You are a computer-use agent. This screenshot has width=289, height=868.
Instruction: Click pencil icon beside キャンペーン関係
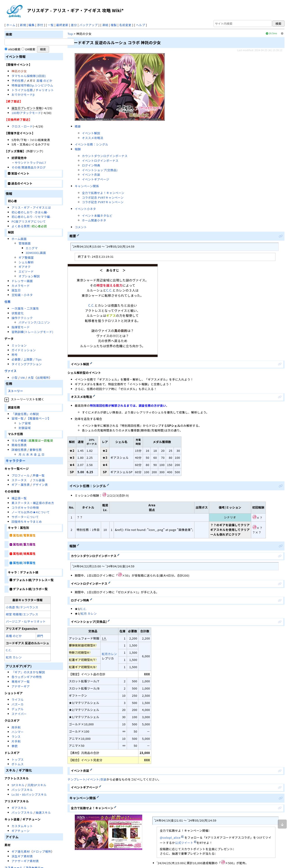tap(97, 797)
